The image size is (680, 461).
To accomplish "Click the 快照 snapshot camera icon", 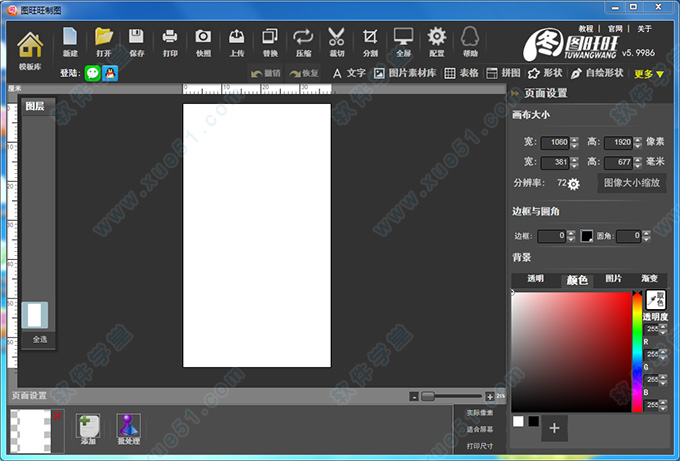I will 203,41.
